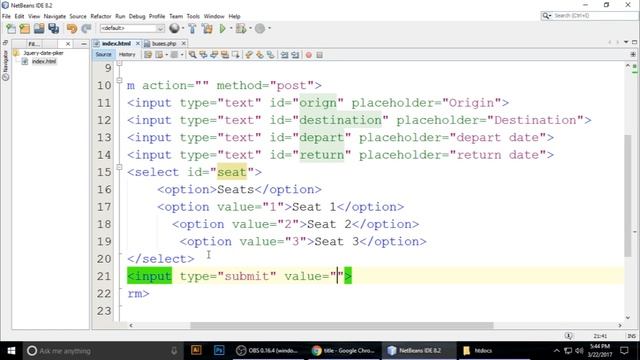The width and height of the screenshot is (640, 360).
Task: Click the editor horizontal scrollbar thumb
Action: click(342, 325)
